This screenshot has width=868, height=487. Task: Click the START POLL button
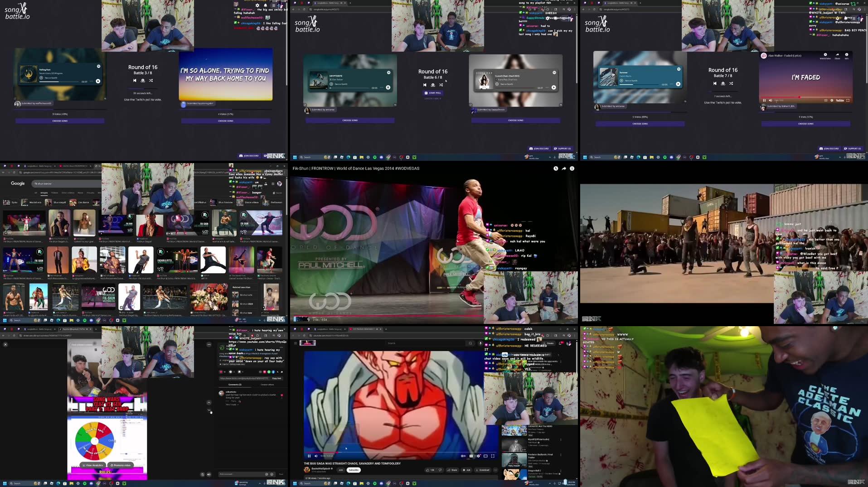(433, 93)
